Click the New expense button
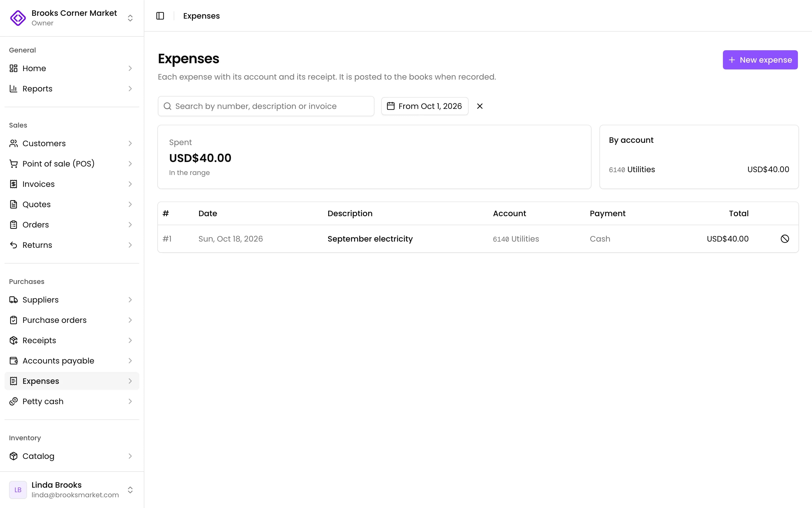This screenshot has height=508, width=812. pyautogui.click(x=760, y=60)
